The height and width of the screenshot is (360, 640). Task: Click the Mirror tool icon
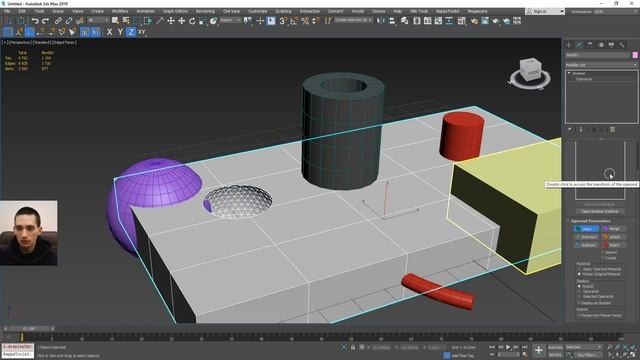(381, 21)
